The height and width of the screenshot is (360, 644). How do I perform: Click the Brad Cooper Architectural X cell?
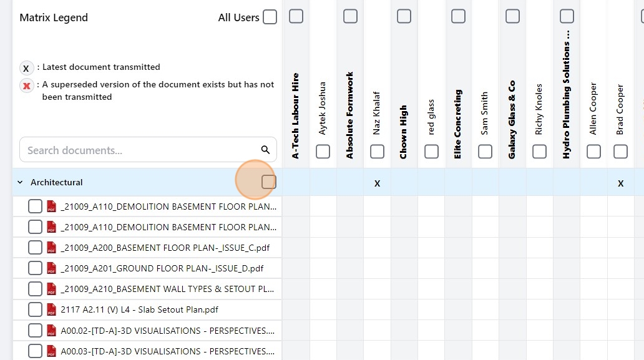click(620, 183)
